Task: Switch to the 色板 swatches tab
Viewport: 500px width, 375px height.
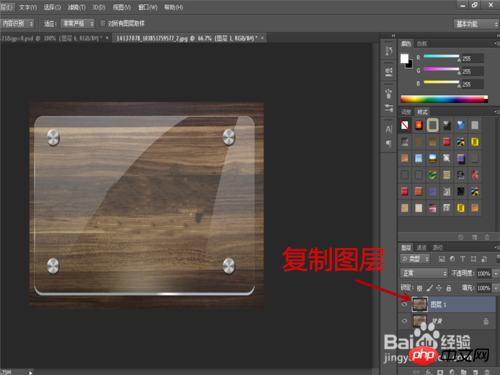Action: coord(422,44)
